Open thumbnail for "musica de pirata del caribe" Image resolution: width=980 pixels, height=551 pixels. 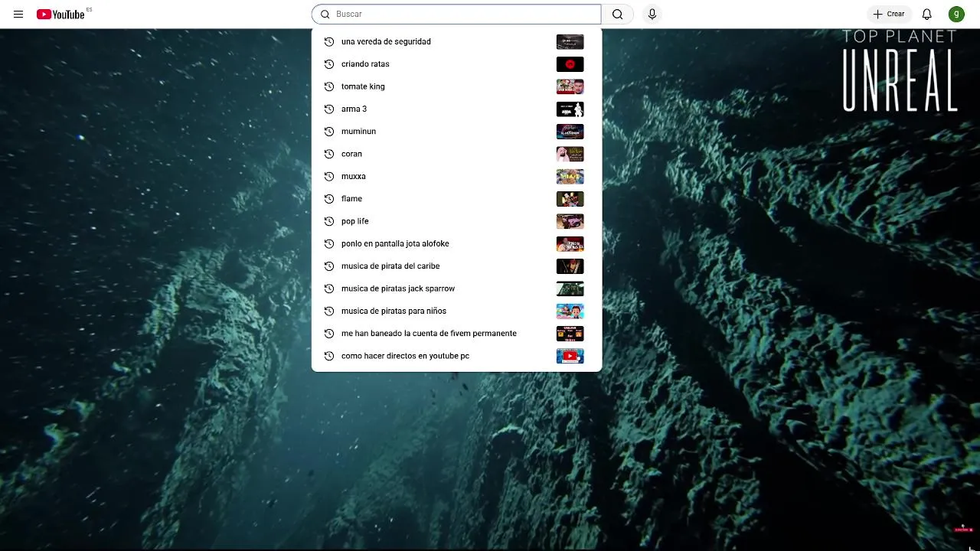[570, 266]
